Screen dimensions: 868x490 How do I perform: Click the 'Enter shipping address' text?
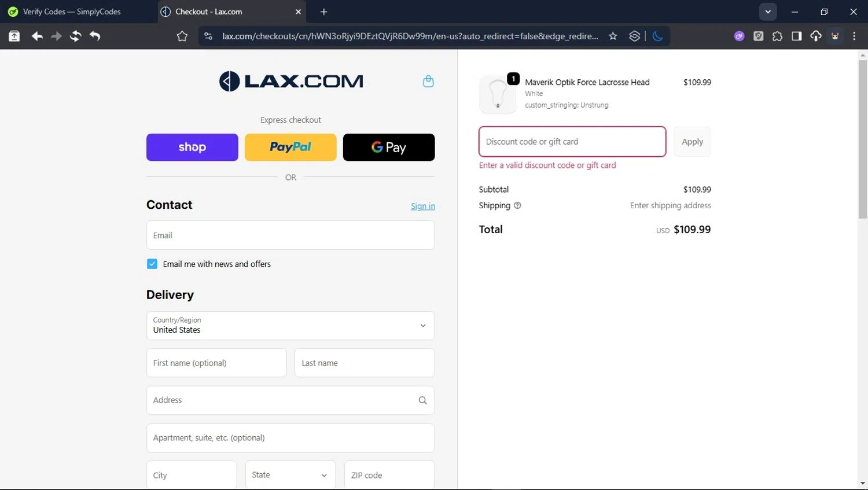[671, 205]
